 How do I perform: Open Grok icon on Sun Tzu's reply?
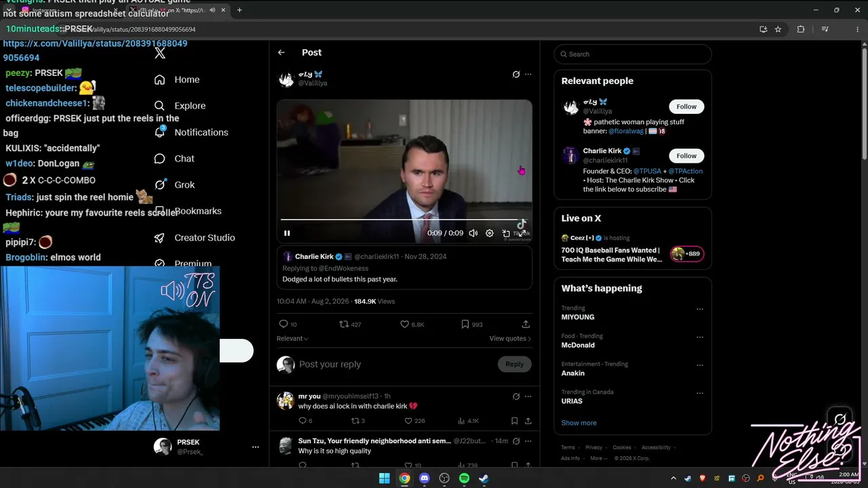516,441
